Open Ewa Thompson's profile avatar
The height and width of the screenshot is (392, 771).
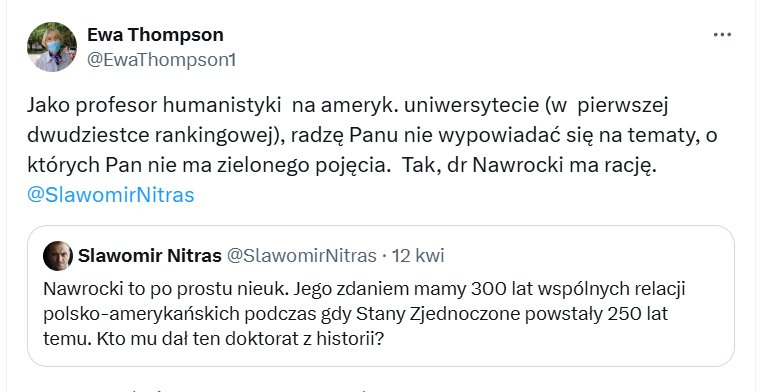52,47
